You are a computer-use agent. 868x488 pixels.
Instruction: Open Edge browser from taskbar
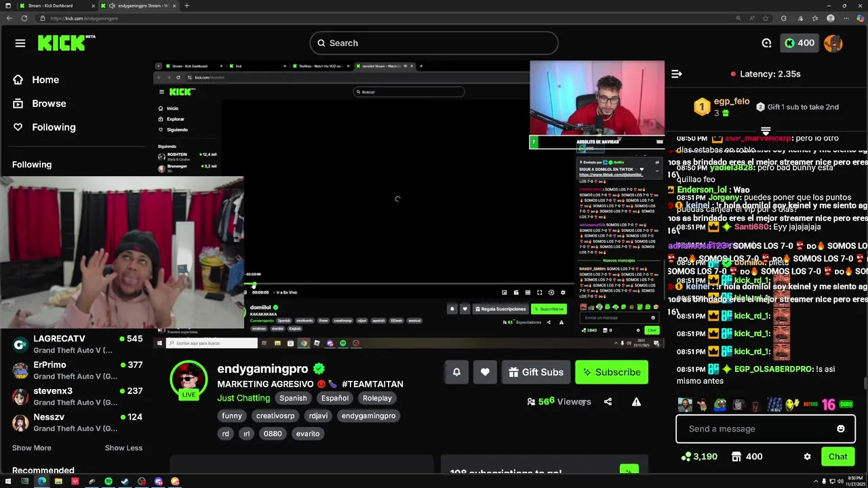[41, 481]
